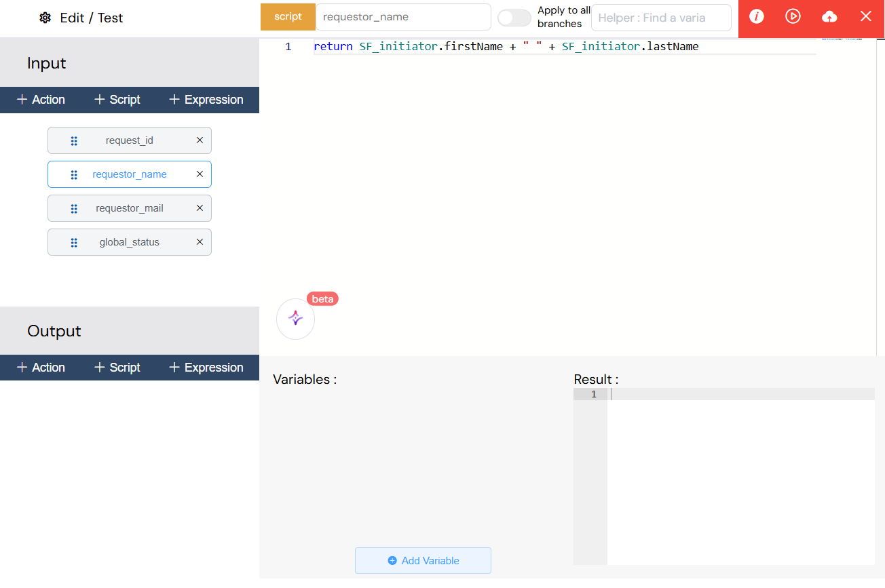Screen dimensions: 885x588
Task: Open the script info panel
Action: [x=756, y=16]
